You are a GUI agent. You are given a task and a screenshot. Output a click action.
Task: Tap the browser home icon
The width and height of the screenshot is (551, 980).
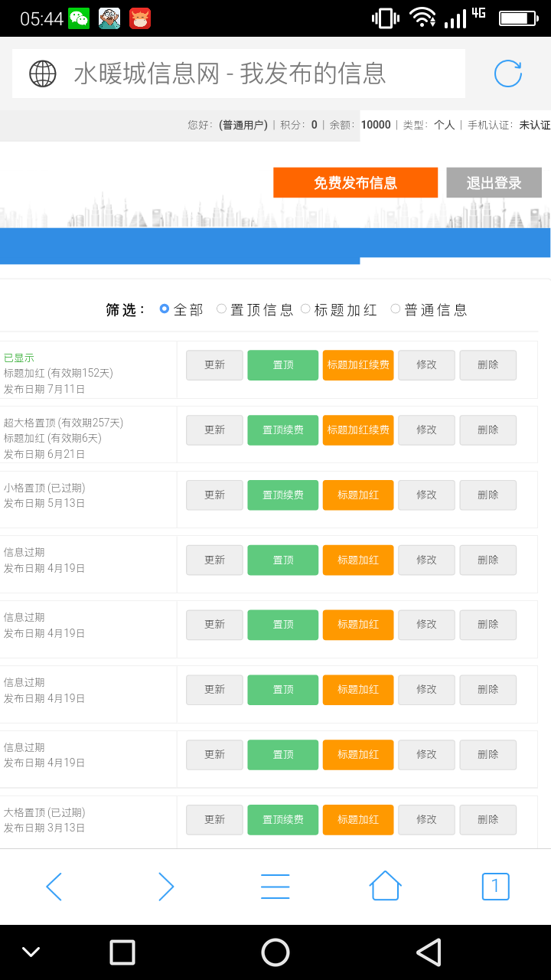tap(385, 887)
